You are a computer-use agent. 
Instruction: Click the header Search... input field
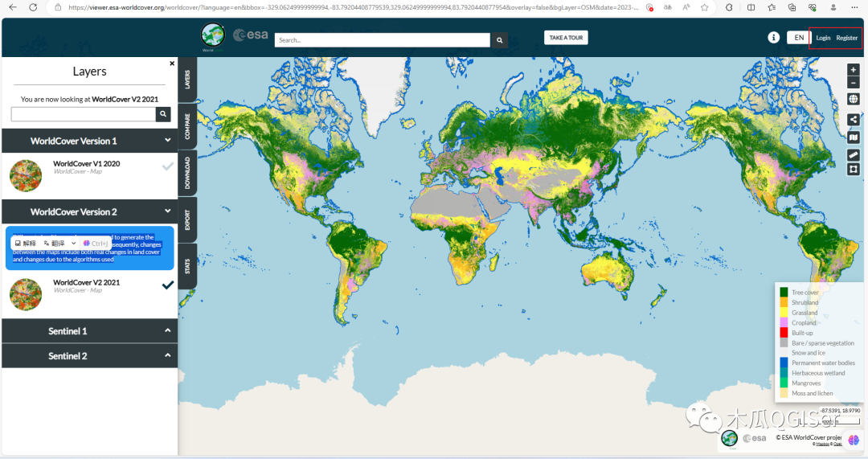(382, 40)
